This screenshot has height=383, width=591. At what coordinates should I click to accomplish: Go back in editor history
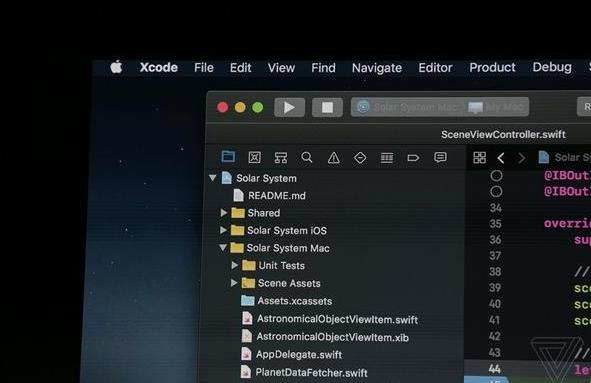point(501,158)
